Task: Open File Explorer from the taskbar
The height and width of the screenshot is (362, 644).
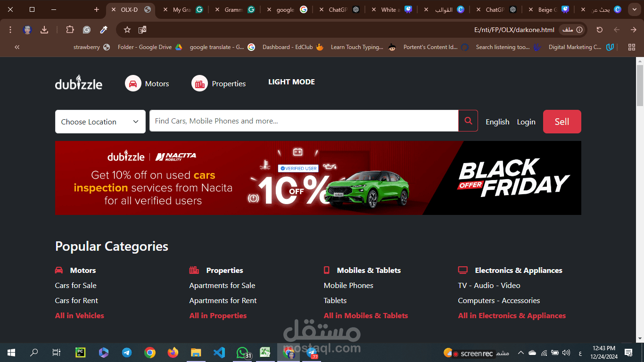Action: point(196,352)
